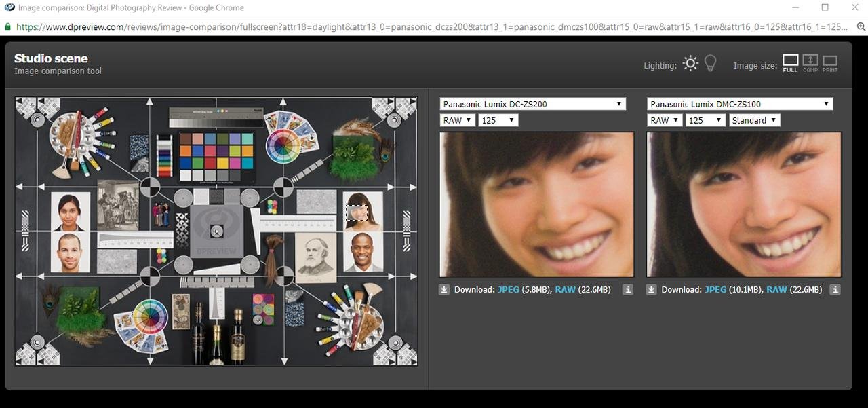
Task: Select daylight lighting with the sun icon
Action: (x=690, y=63)
